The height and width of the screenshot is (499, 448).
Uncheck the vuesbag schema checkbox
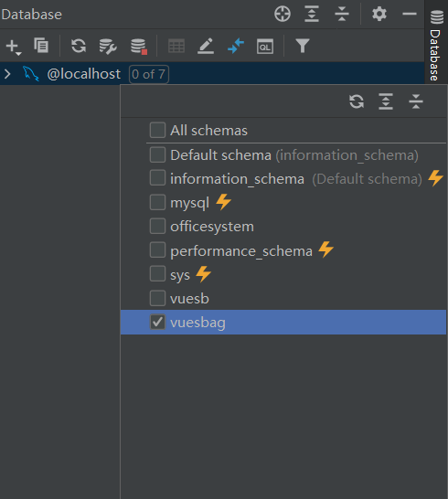click(157, 322)
